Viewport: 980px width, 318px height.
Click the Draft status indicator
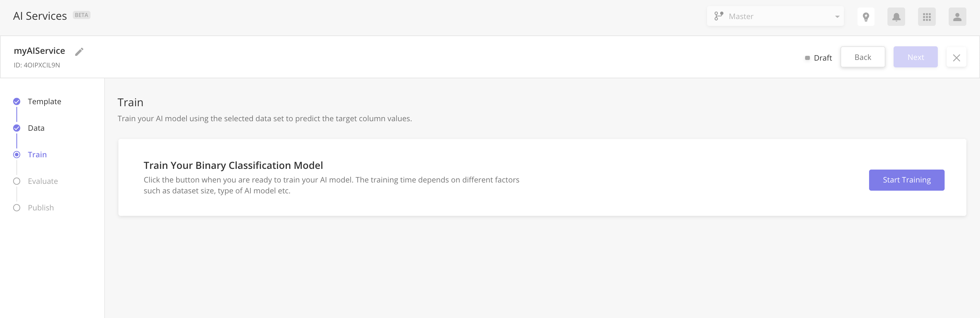[819, 58]
